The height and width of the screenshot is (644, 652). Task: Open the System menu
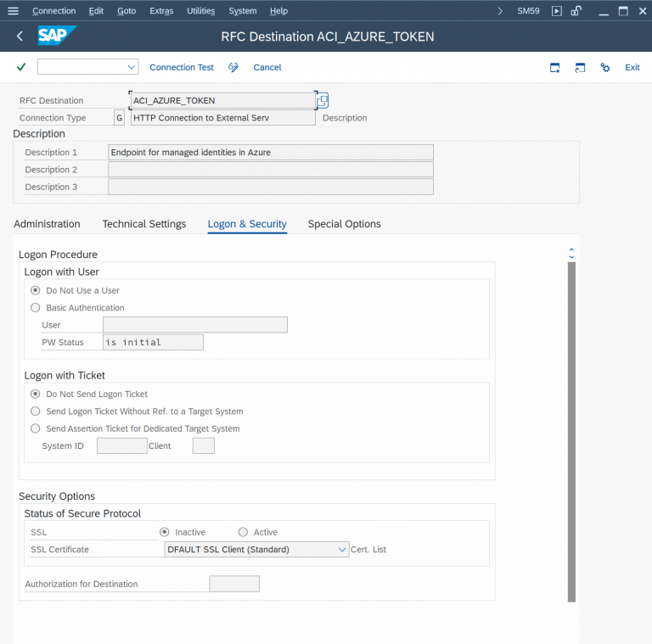click(243, 11)
